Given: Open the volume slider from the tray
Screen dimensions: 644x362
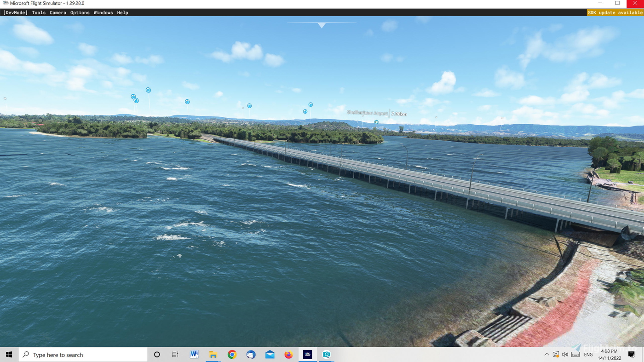Looking at the screenshot, I should coord(564,354).
